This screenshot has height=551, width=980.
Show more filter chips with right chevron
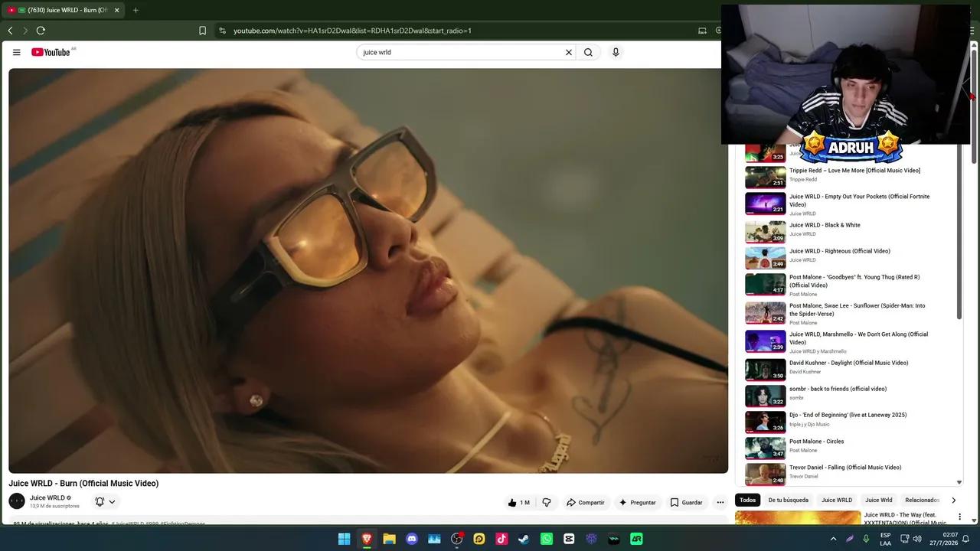[953, 500]
